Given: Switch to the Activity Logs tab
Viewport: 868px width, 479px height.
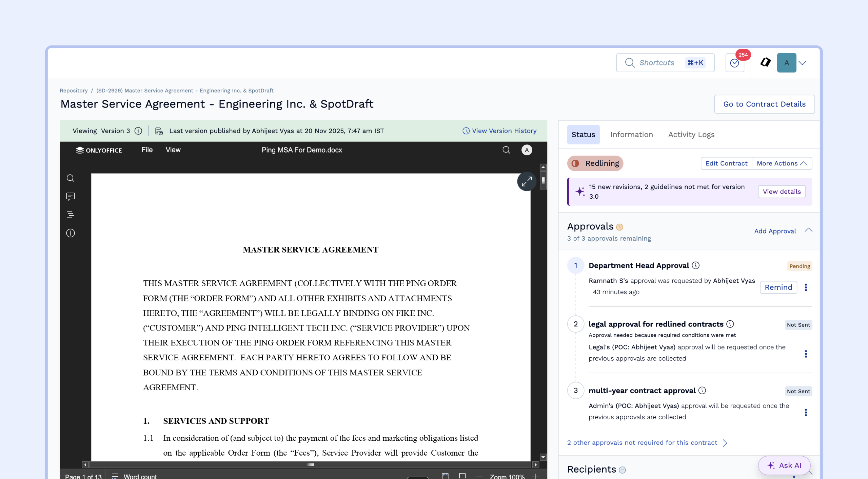Looking at the screenshot, I should pos(691,135).
